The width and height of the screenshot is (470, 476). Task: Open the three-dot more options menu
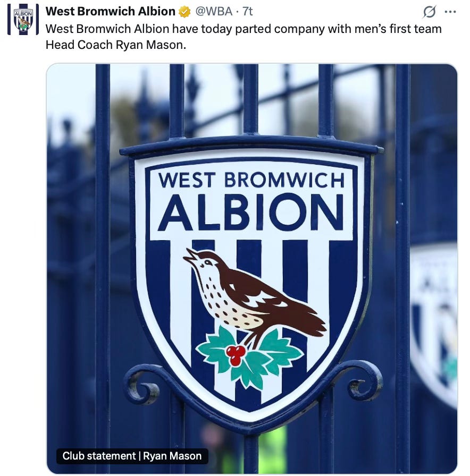point(450,12)
